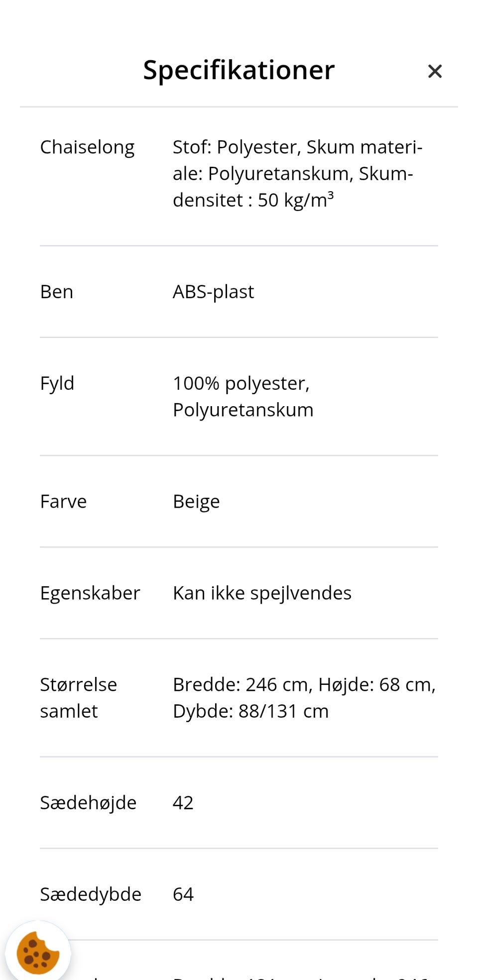The height and width of the screenshot is (980, 478).
Task: Select the 'Størrelse samlet' label
Action: coord(78,698)
